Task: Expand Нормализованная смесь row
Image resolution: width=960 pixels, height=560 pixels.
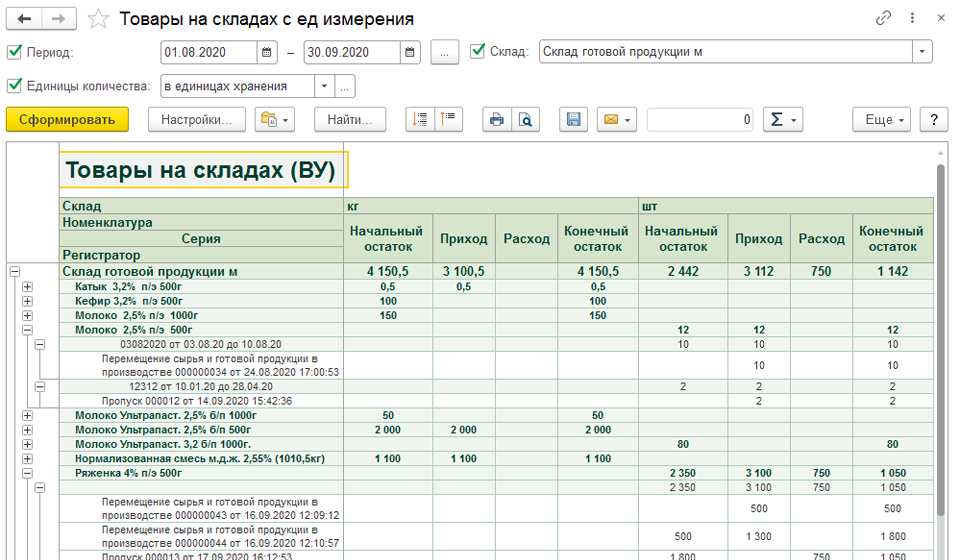Action: pyautogui.click(x=27, y=458)
